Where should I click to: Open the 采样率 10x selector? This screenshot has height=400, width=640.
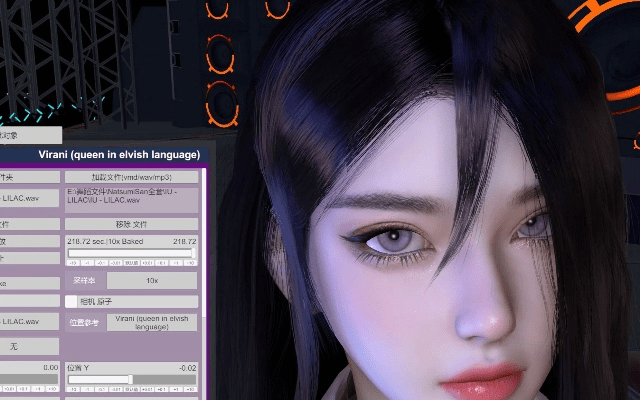[151, 281]
